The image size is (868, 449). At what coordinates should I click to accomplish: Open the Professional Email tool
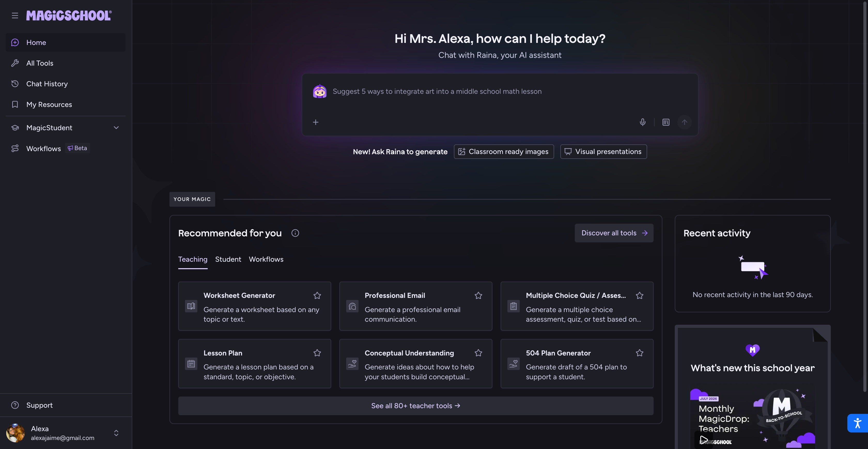click(x=416, y=306)
